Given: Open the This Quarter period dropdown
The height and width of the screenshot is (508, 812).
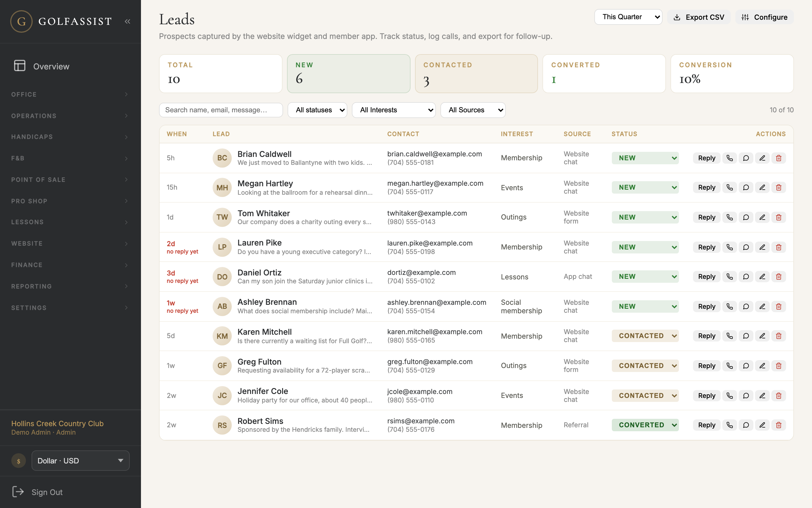Looking at the screenshot, I should (x=628, y=17).
